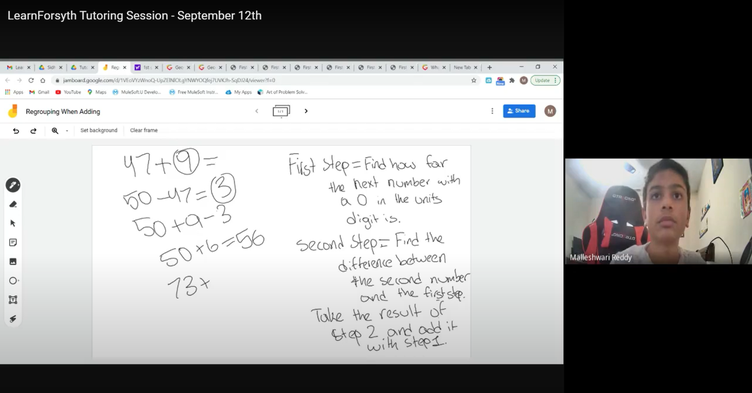Go to the next frame
Screen dimensions: 752x393
click(306, 111)
